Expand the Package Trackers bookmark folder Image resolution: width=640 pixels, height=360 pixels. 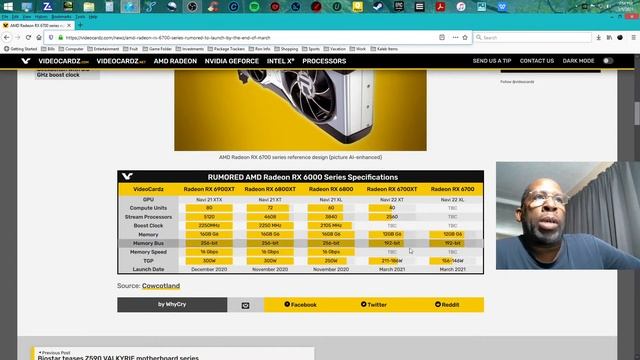(x=227, y=49)
